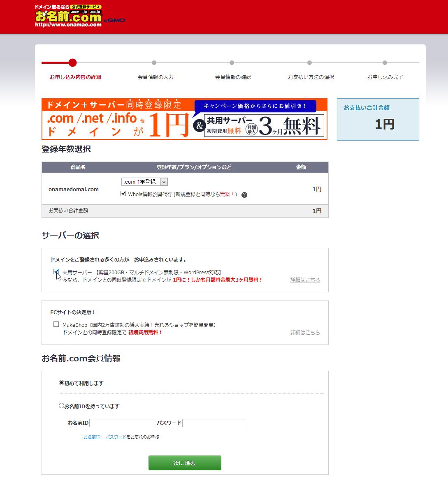Toggle the 共用サーバー checkbox
The height and width of the screenshot is (488, 448).
coord(56,272)
